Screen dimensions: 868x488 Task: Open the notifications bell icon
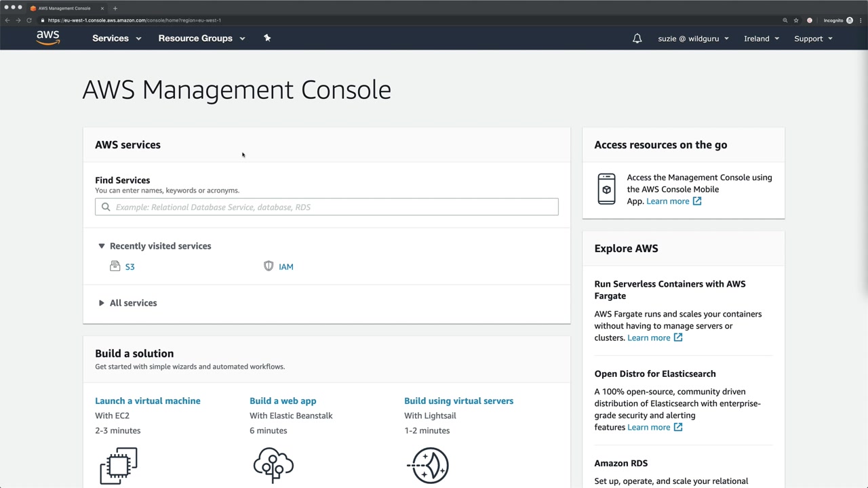click(x=637, y=39)
